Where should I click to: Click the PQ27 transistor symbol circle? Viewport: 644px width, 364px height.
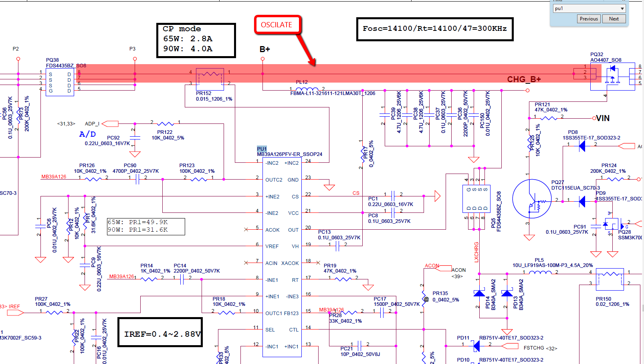(532, 199)
